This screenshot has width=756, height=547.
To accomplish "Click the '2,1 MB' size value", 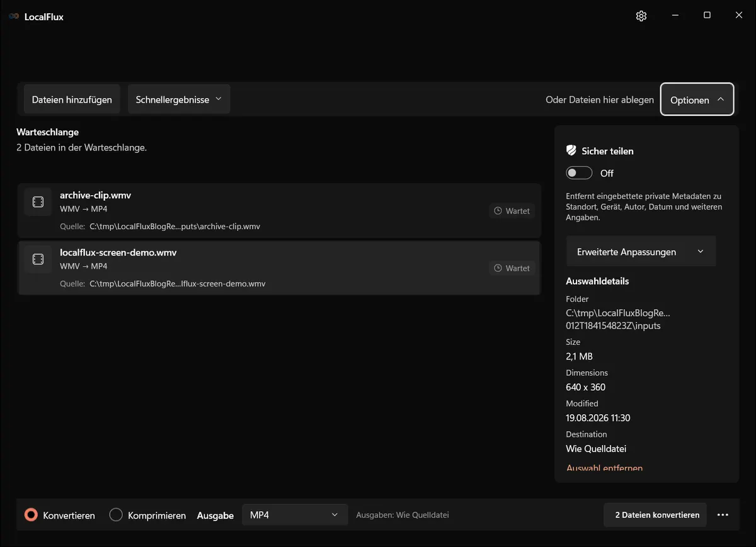I will [x=579, y=356].
